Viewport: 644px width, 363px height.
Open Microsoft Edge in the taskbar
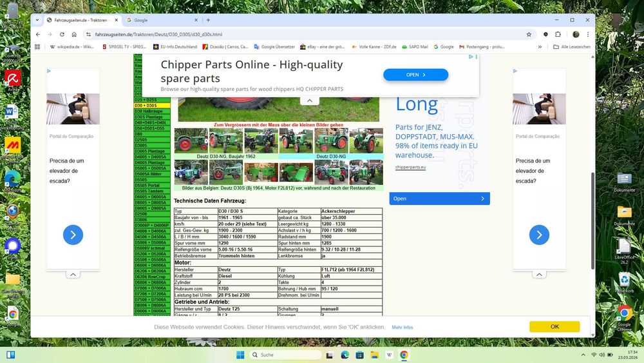point(345,355)
